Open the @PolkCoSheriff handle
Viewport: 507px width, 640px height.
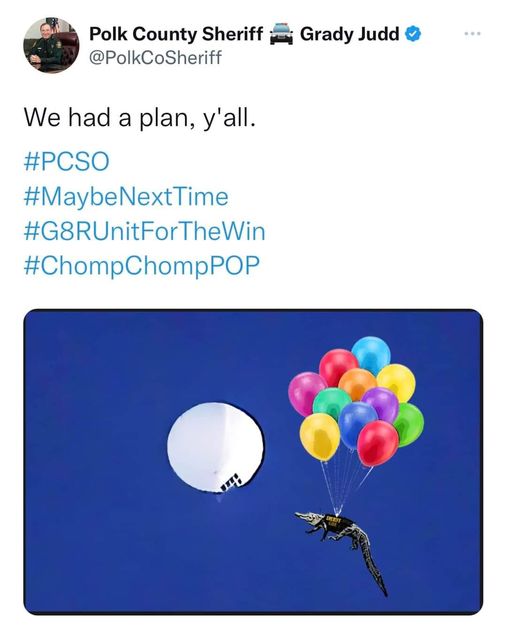pyautogui.click(x=155, y=58)
